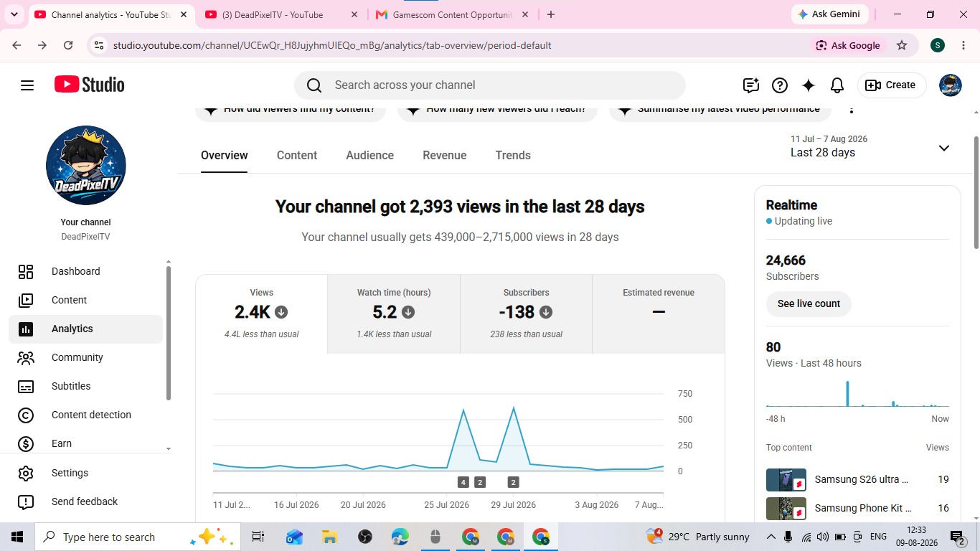Viewport: 980px width, 551px height.
Task: Open the Ask Studio sparkle icon in header
Action: [x=809, y=85]
